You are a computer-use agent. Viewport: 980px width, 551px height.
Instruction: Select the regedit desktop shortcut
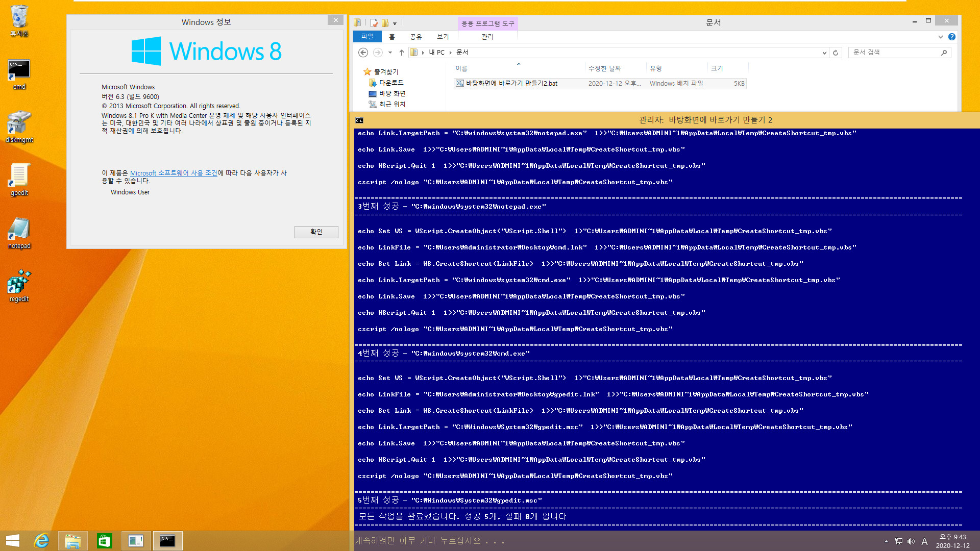click(19, 286)
